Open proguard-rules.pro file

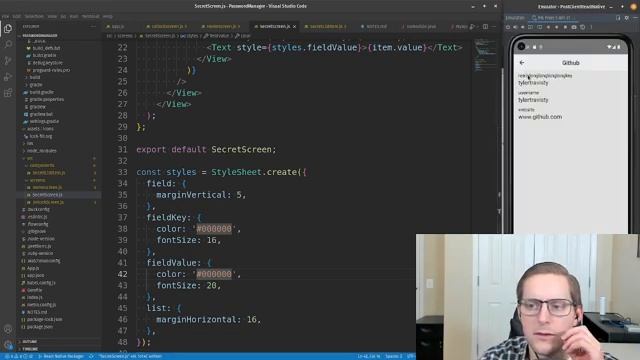(x=51, y=70)
